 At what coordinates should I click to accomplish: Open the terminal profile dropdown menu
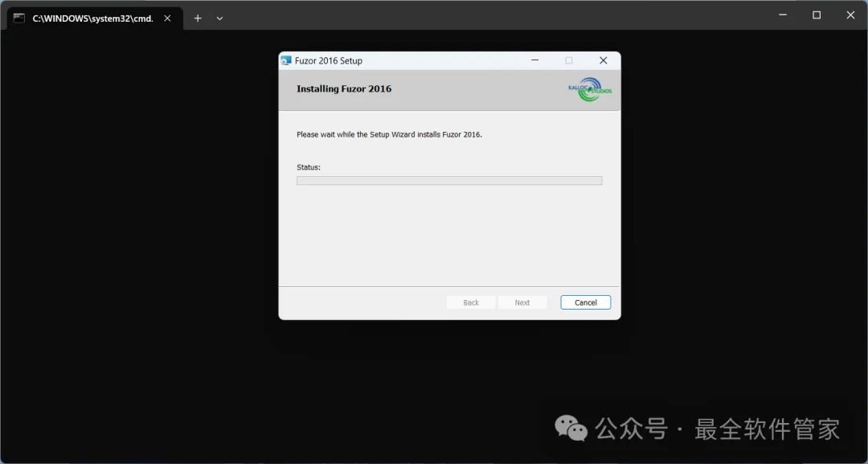pos(219,18)
